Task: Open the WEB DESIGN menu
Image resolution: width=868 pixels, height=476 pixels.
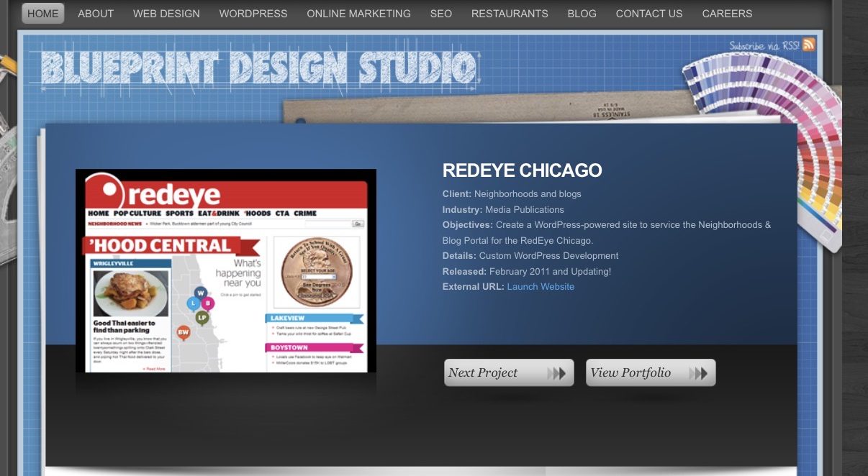Action: point(166,14)
